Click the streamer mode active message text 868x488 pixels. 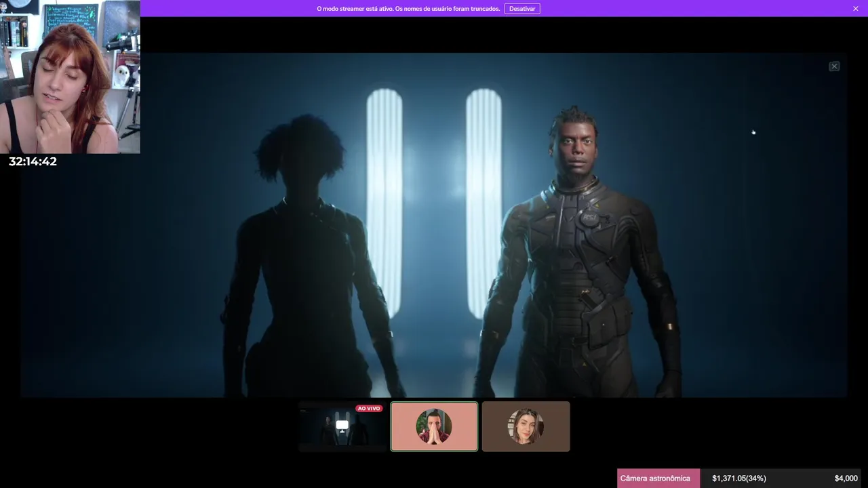coord(408,9)
